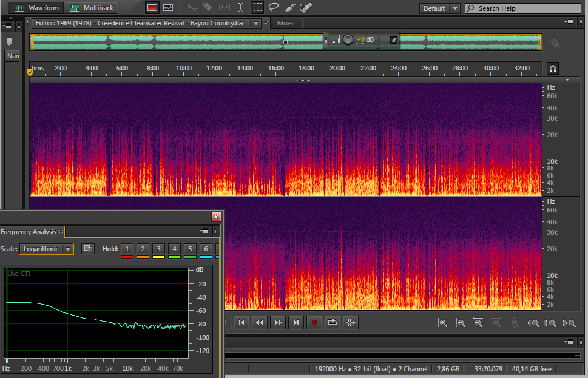Viewport: 588px width, 378px height.
Task: Close the Frequency Analysis tab
Action: 61,232
